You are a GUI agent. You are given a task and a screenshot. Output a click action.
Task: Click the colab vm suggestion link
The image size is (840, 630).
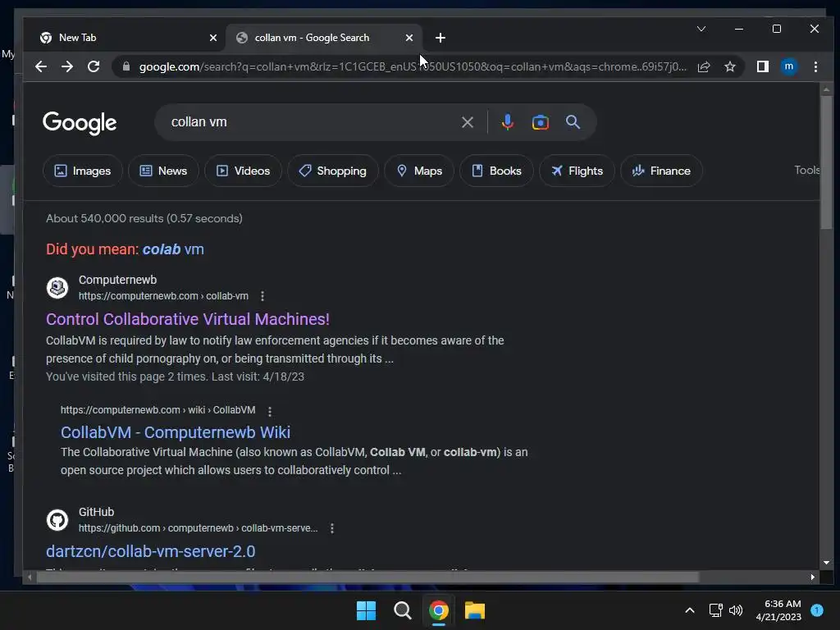tap(173, 249)
